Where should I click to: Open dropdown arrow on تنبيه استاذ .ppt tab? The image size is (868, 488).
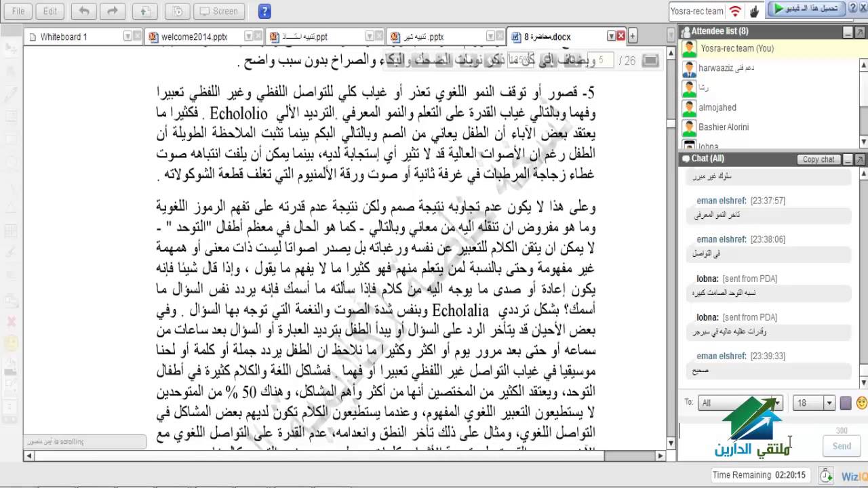369,37
